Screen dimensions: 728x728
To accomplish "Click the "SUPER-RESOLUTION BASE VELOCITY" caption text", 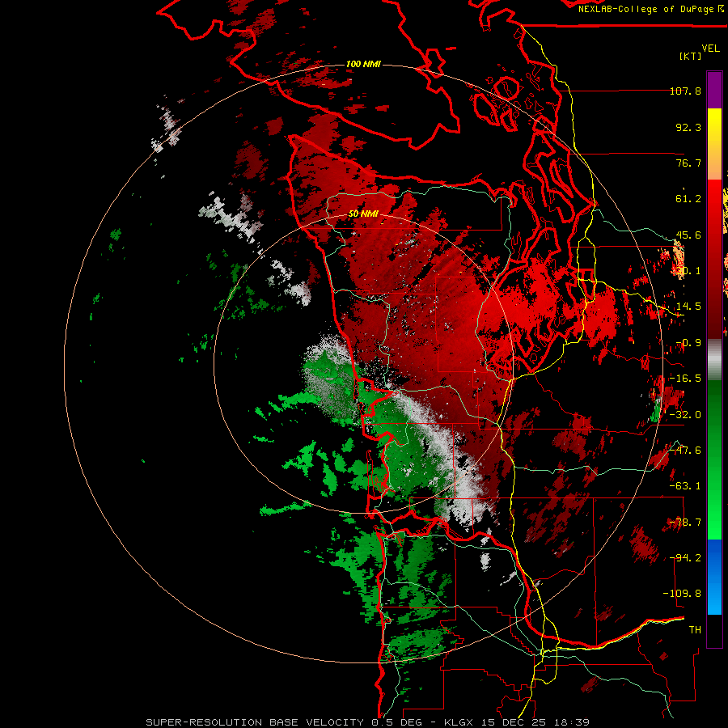I will pyautogui.click(x=255, y=722).
